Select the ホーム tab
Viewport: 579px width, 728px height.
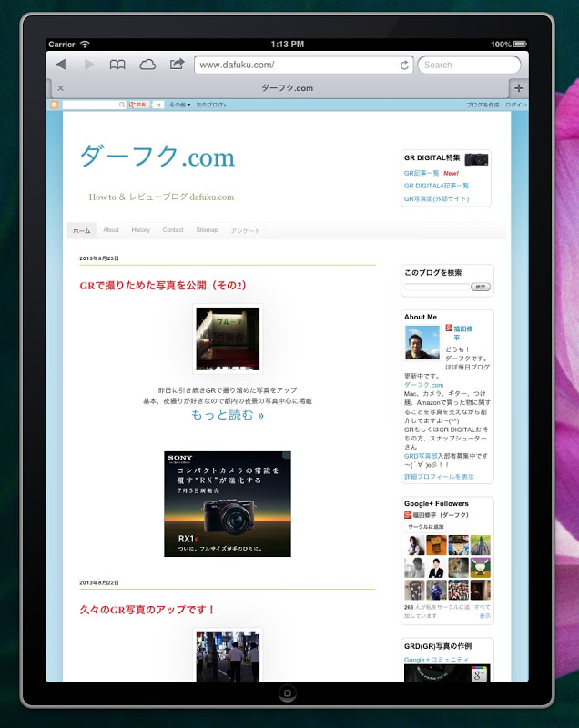pos(82,230)
